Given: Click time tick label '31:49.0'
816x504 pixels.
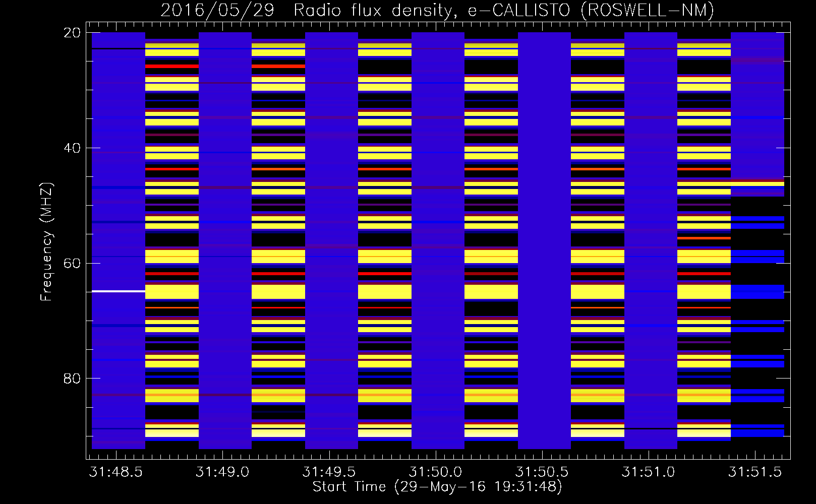Looking at the screenshot, I should click(x=222, y=472).
